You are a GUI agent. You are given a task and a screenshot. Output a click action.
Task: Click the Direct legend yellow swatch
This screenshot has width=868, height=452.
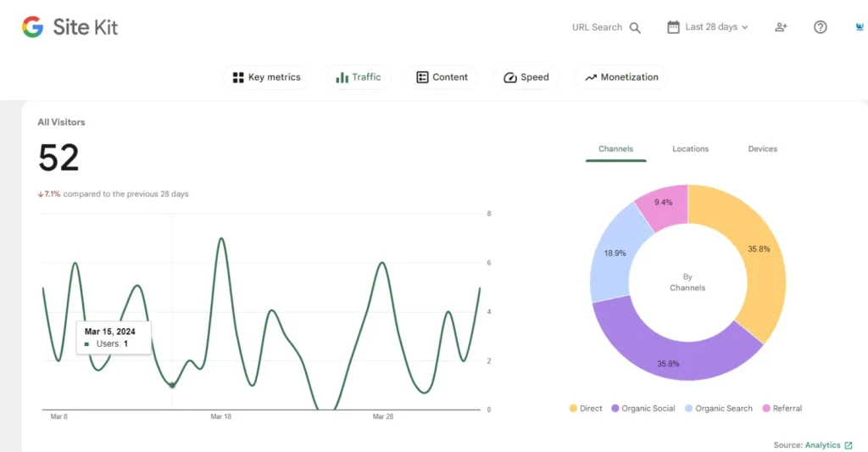coord(573,408)
